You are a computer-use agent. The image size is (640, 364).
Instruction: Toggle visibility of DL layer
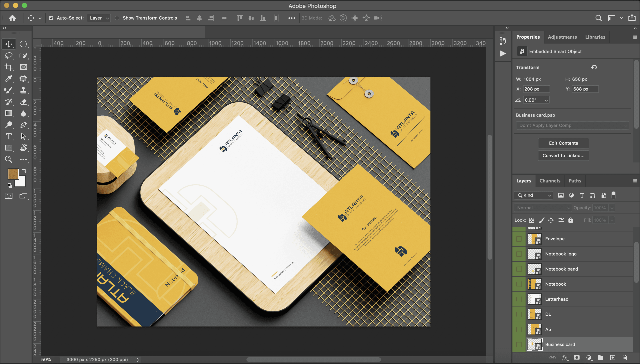tap(519, 314)
